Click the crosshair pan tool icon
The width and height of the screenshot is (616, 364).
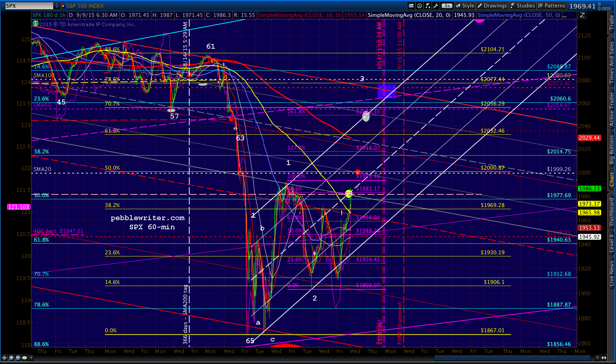5,358
